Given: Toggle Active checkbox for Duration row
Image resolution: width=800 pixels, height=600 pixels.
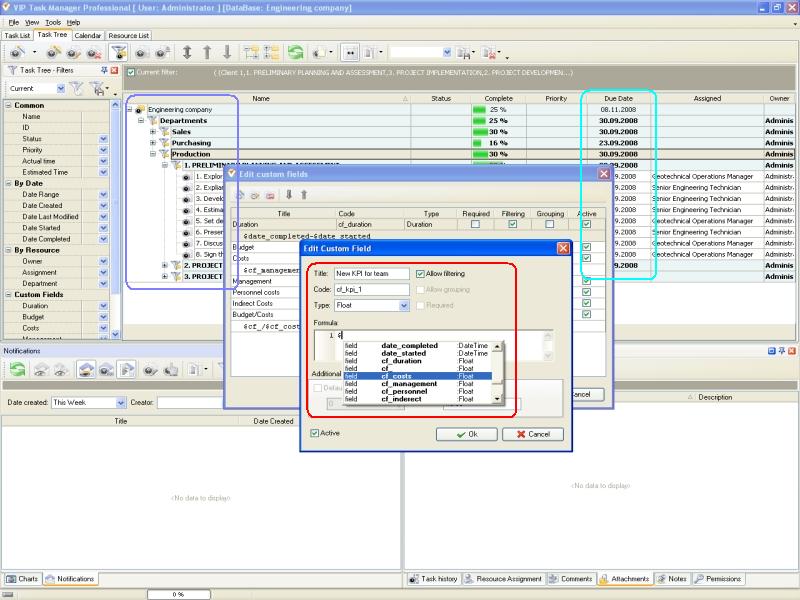Looking at the screenshot, I should [x=587, y=224].
